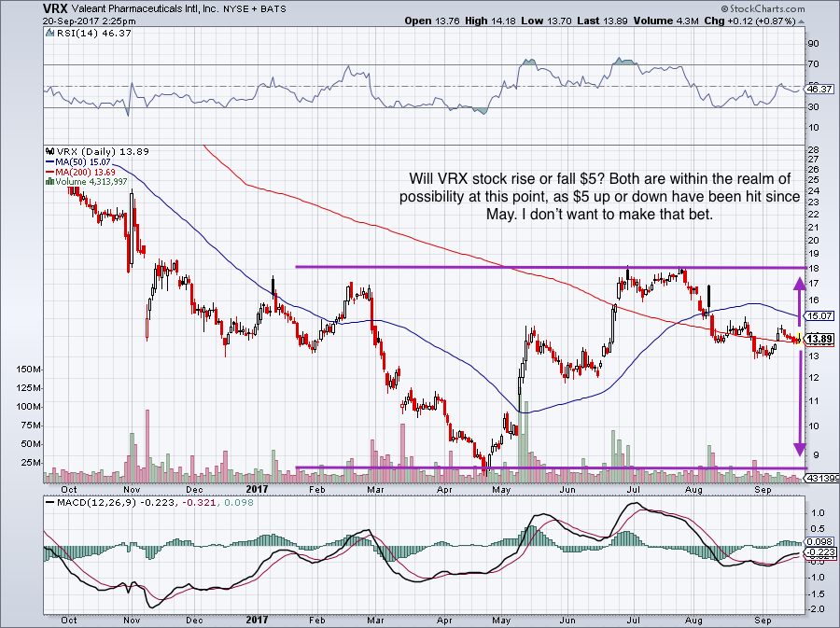Click 2017 label under the price chart
This screenshot has height=628, width=840.
[257, 489]
